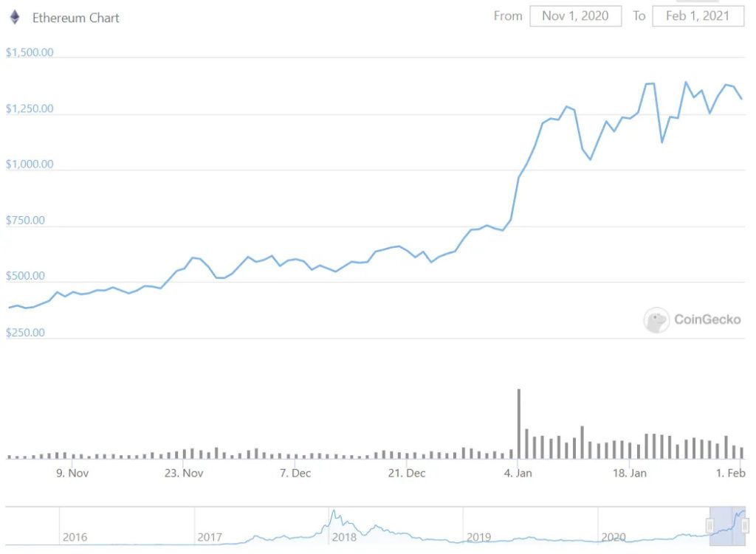Grab the right navigator range handle
Screen dimensions: 756x554
[745, 525]
